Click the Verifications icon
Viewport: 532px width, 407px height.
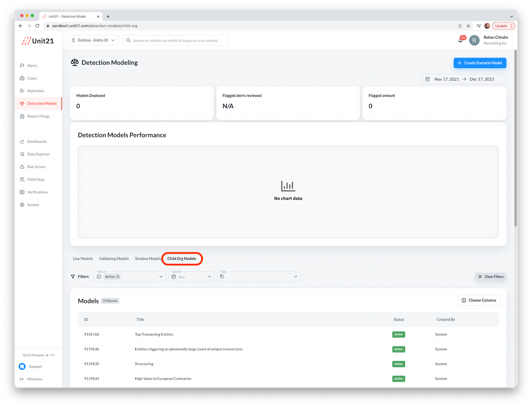[22, 192]
